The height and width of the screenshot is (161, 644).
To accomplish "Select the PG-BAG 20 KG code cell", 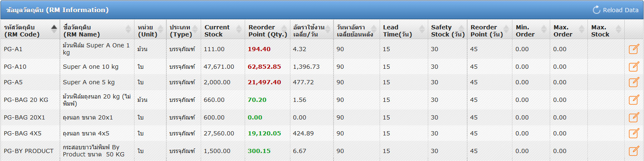I will coord(30,100).
